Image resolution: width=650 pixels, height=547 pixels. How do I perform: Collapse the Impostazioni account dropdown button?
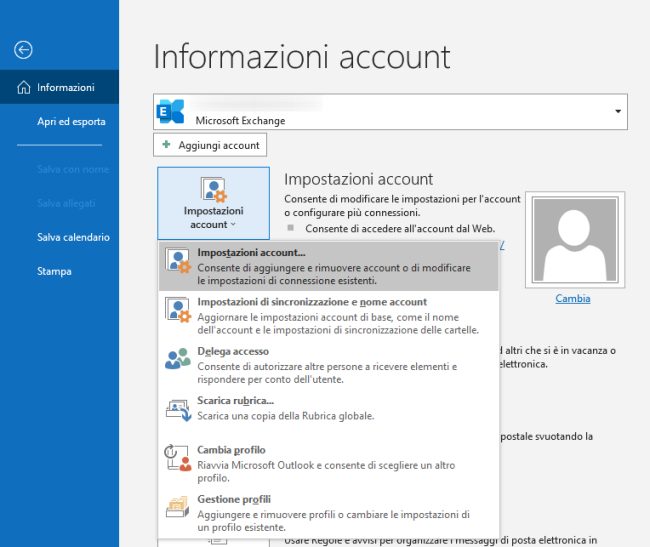213,205
